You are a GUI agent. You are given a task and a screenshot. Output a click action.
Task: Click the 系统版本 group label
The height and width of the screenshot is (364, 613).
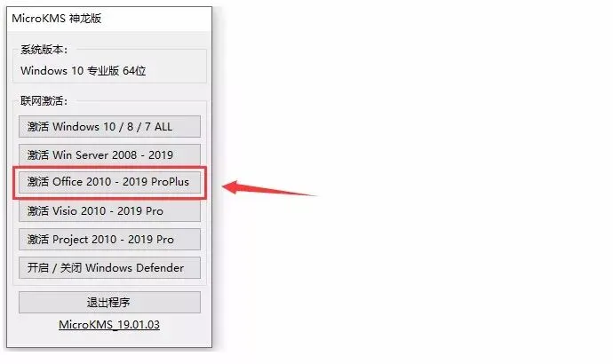(44, 50)
